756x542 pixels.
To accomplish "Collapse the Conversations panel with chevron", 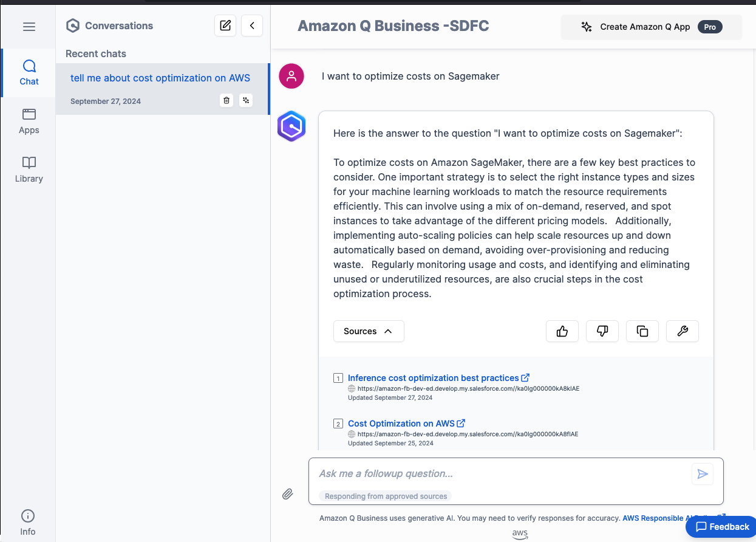I will click(x=252, y=26).
